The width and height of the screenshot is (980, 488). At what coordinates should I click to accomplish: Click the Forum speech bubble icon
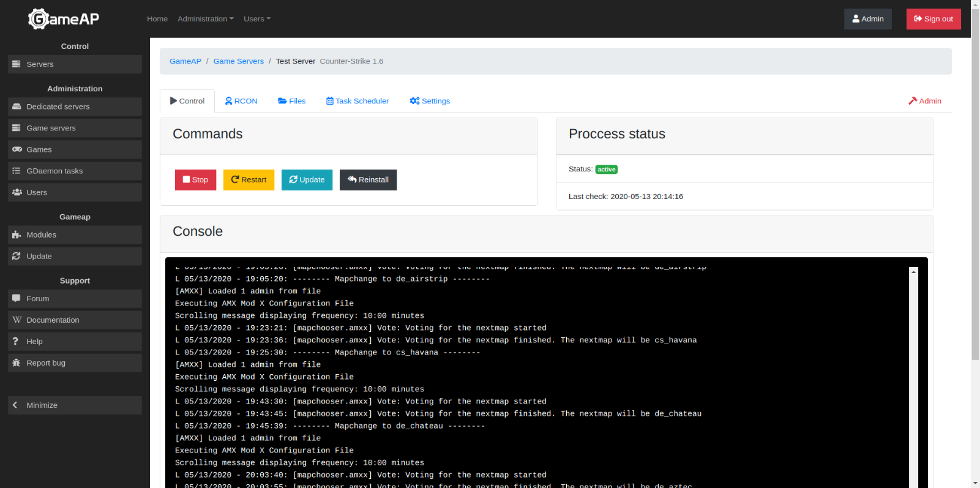pyautogui.click(x=17, y=299)
